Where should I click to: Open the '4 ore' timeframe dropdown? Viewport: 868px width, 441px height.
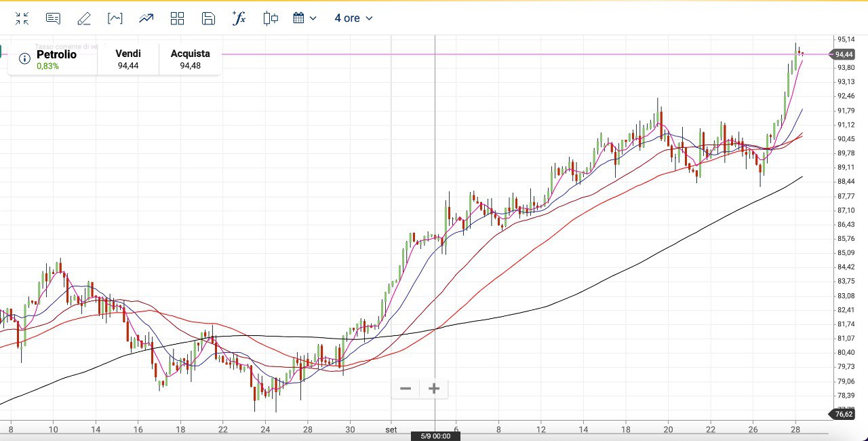[x=353, y=18]
